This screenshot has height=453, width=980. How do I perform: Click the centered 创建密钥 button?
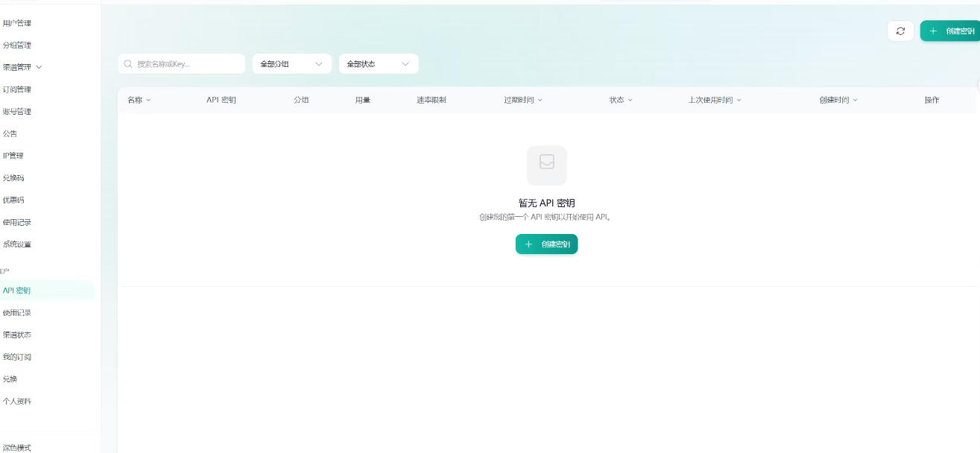pyautogui.click(x=546, y=244)
